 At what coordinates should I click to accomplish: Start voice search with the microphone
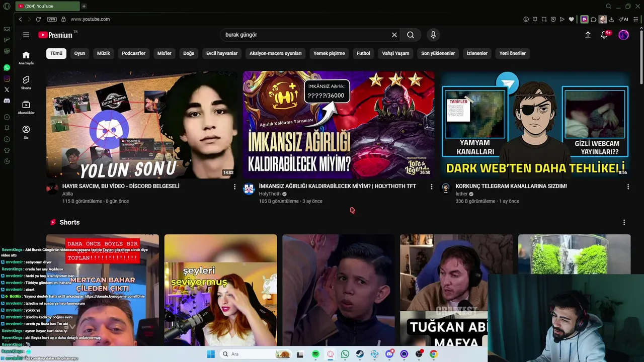433,35
